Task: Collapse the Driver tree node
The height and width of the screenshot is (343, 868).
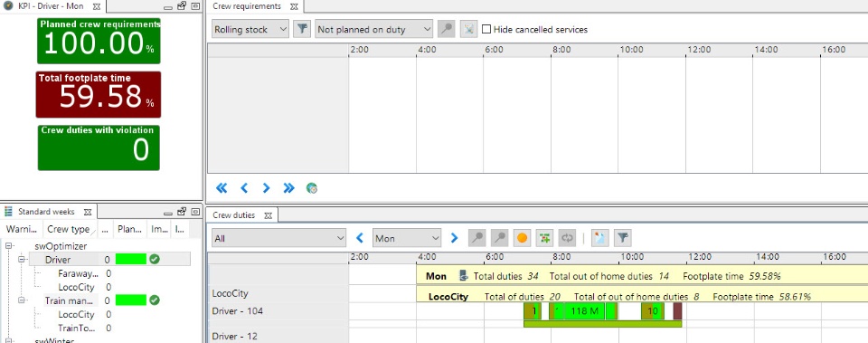Action: point(21,260)
